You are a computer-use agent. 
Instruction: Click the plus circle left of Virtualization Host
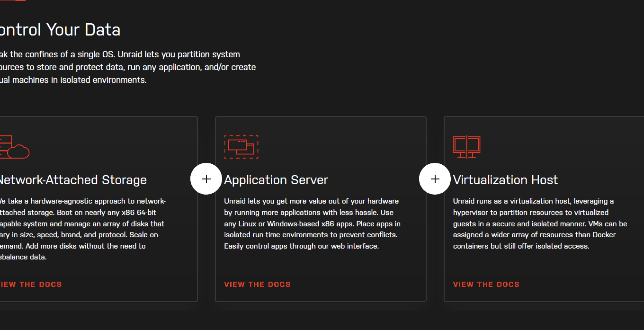(435, 179)
